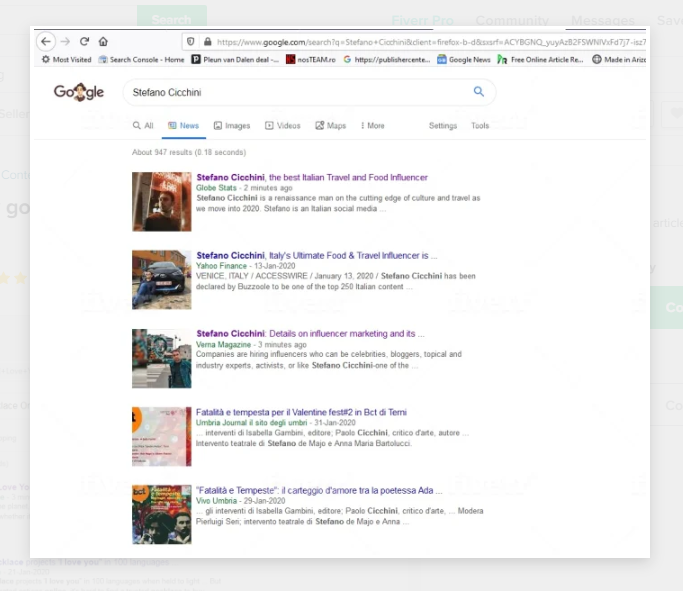Click the padlock site security icon

coord(207,42)
